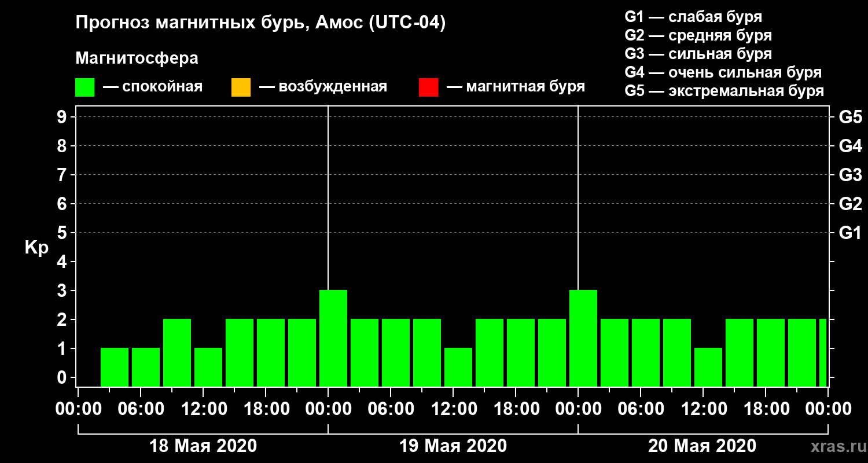The image size is (868, 463).
Task: Click the 18:00 time label for 19 May
Action: pyautogui.click(x=516, y=409)
